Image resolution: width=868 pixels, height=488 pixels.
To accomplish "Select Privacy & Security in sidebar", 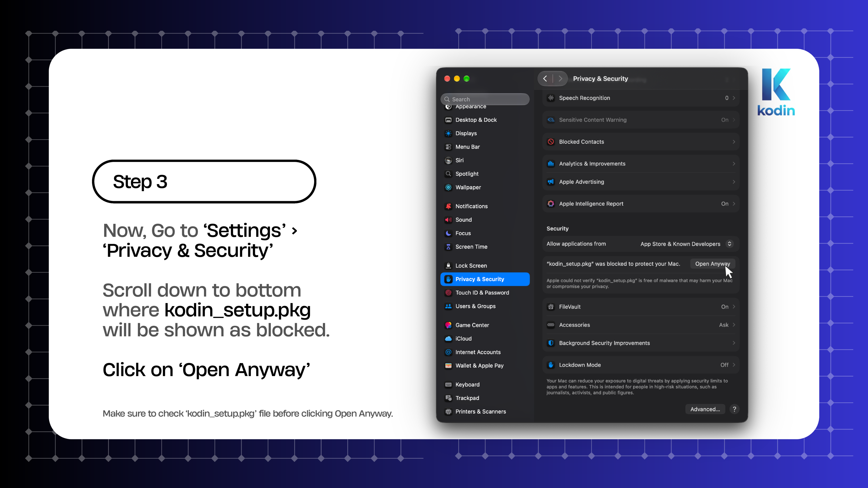I will (x=485, y=279).
